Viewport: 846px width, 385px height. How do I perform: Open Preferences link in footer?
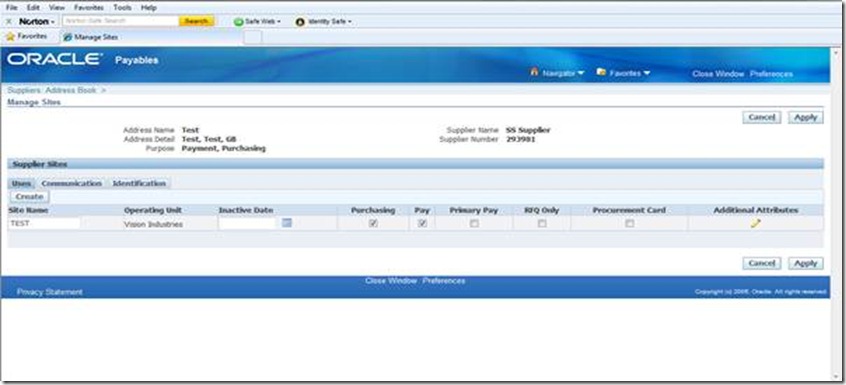tap(444, 281)
